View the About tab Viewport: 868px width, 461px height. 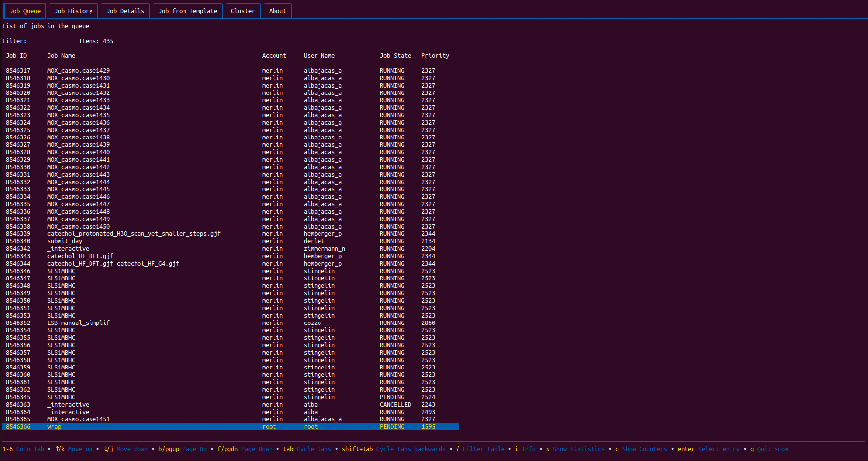tap(277, 10)
